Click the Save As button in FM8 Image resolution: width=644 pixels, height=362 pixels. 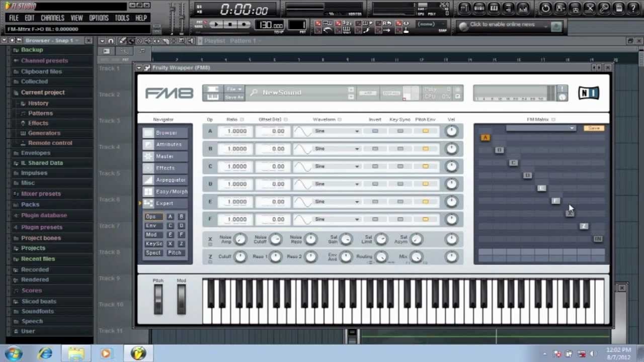point(234,98)
